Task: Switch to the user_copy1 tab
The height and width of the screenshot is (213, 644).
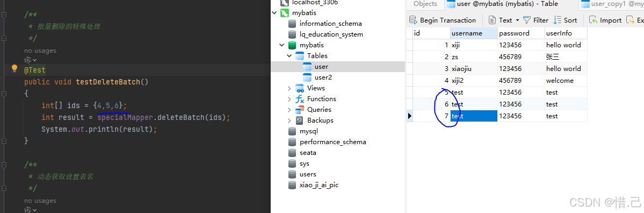Action: [612, 4]
